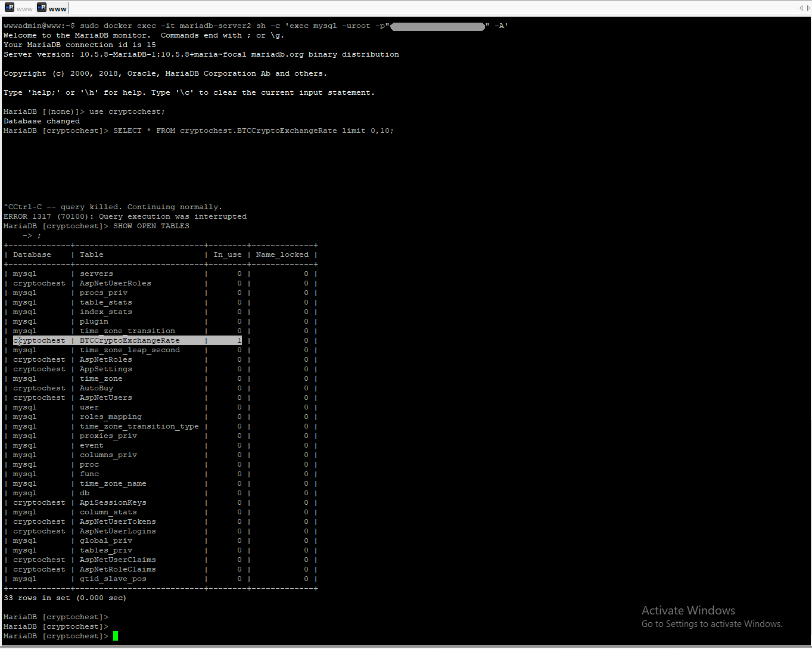Click the sudo docker exec command line
The height and width of the screenshot is (649, 812).
[256, 26]
